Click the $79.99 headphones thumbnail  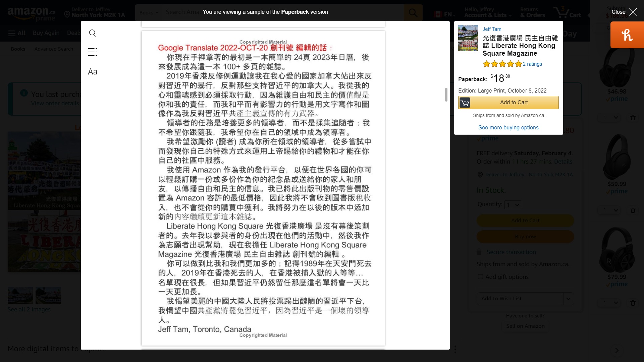[x=616, y=250]
